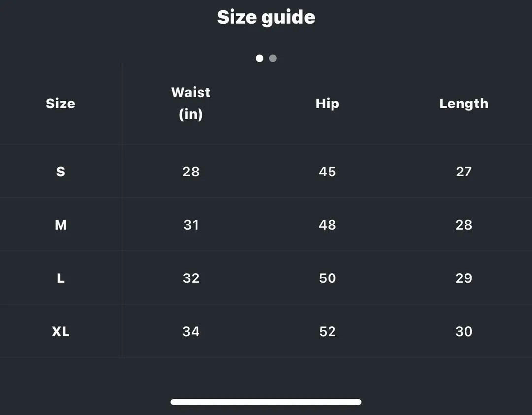Switch to the second size guide page dot

point(273,58)
